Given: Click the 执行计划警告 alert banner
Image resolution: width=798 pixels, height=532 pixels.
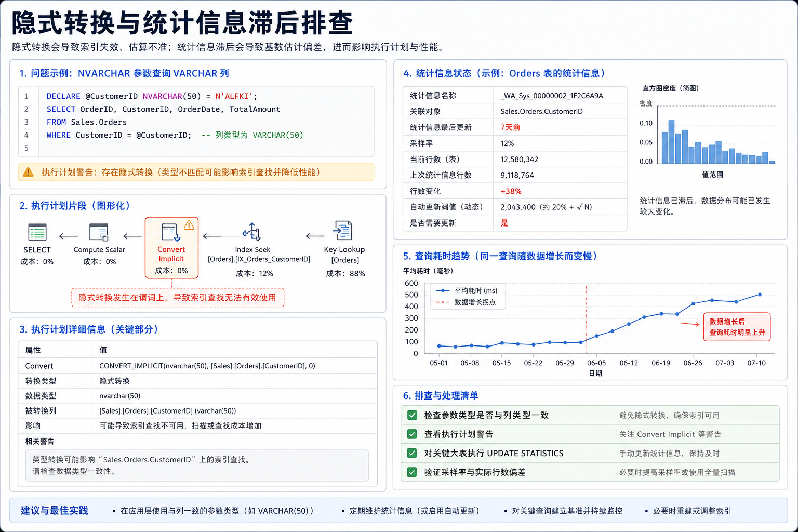Looking at the screenshot, I should click(x=196, y=172).
